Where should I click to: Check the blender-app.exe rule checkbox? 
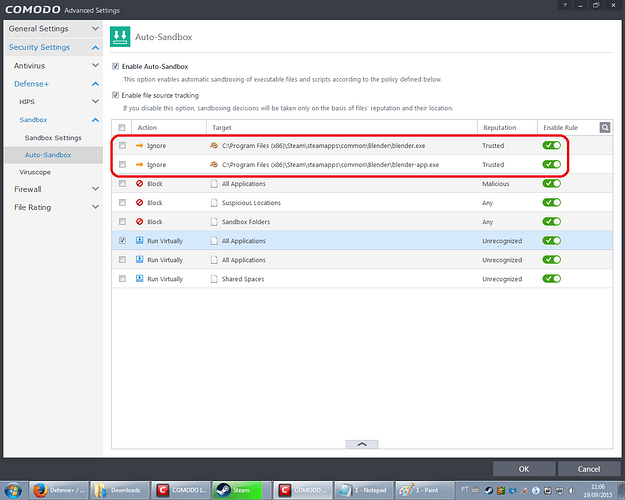tap(122, 164)
